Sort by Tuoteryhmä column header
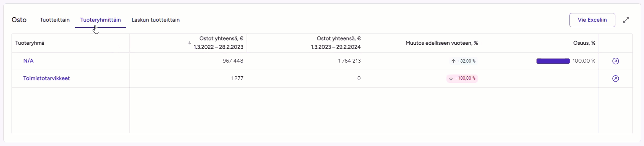Screen dimensions: 644x146 pyautogui.click(x=30, y=43)
